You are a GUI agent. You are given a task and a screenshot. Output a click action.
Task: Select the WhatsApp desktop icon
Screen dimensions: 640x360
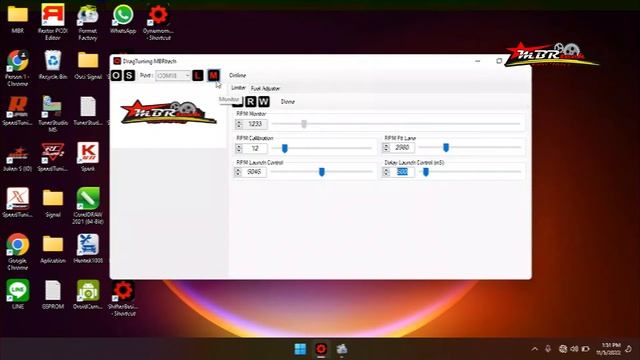click(123, 19)
